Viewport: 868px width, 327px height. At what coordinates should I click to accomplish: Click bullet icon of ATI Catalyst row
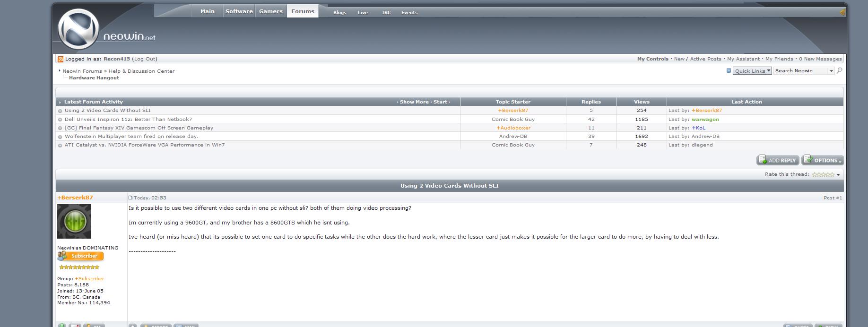click(x=60, y=146)
